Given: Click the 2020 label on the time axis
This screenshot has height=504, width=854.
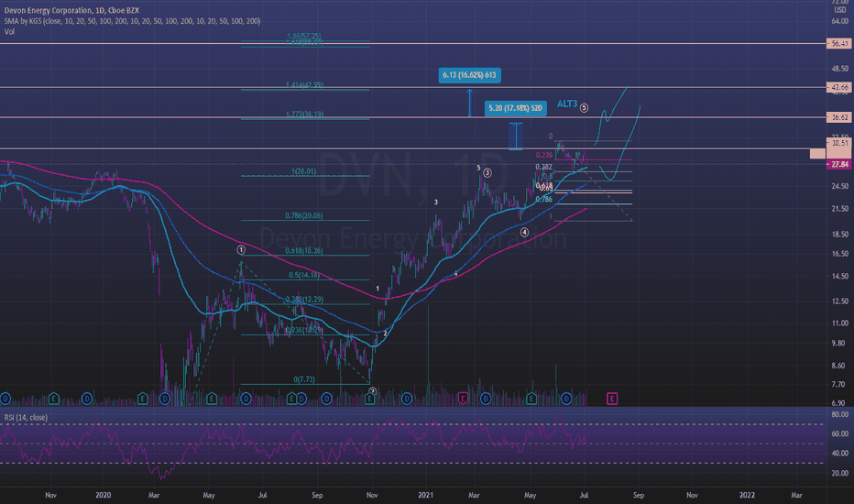Looking at the screenshot, I should tap(103, 495).
